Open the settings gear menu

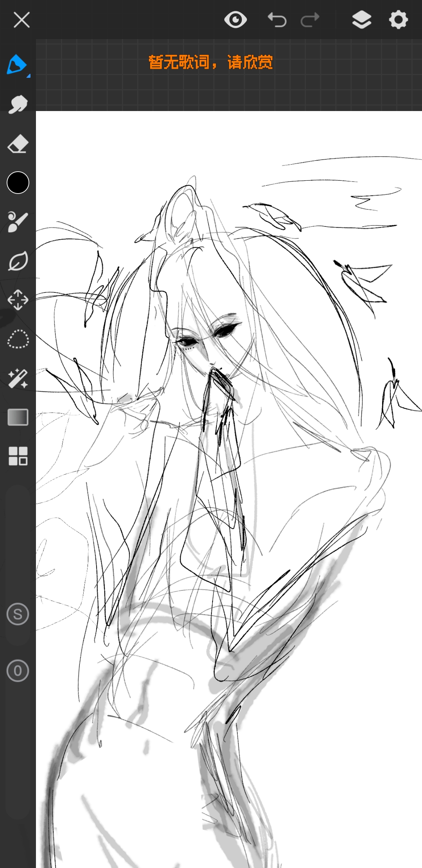[399, 20]
